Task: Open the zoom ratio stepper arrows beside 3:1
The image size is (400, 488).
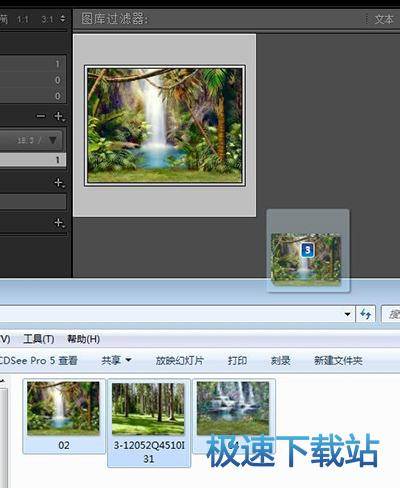Action: 63,19
